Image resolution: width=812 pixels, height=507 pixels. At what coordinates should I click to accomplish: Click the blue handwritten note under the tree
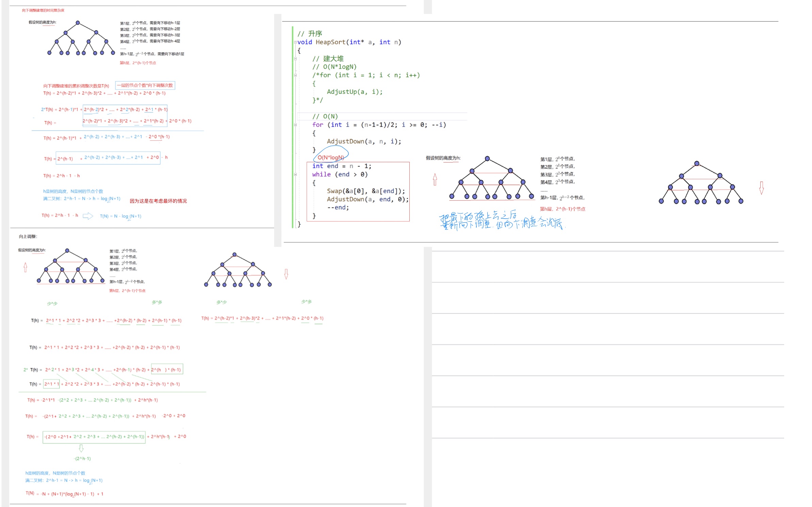(500, 220)
